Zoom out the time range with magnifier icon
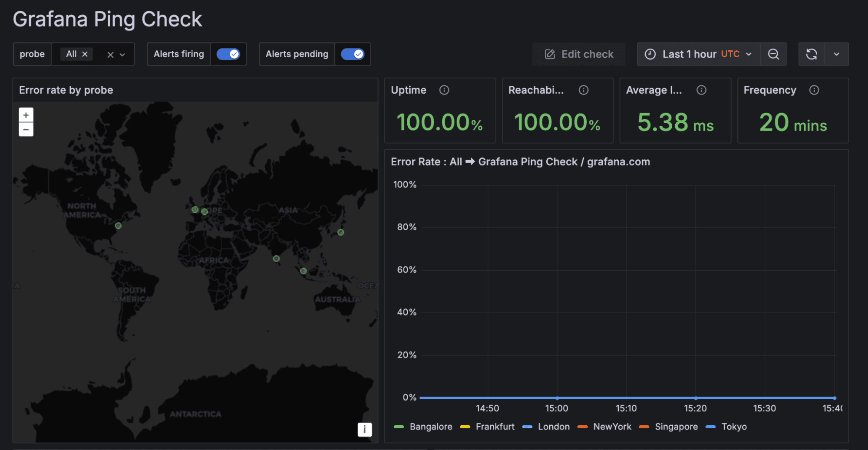This screenshot has height=450, width=868. click(773, 54)
